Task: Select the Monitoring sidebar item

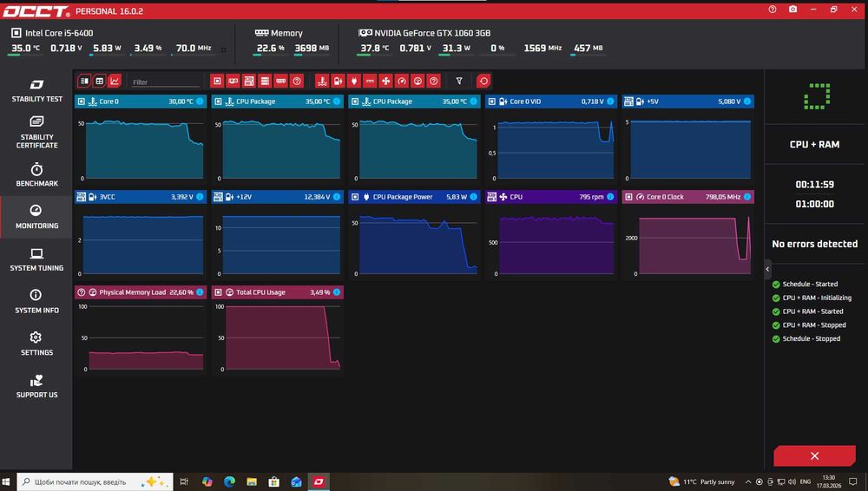Action: coord(36,217)
